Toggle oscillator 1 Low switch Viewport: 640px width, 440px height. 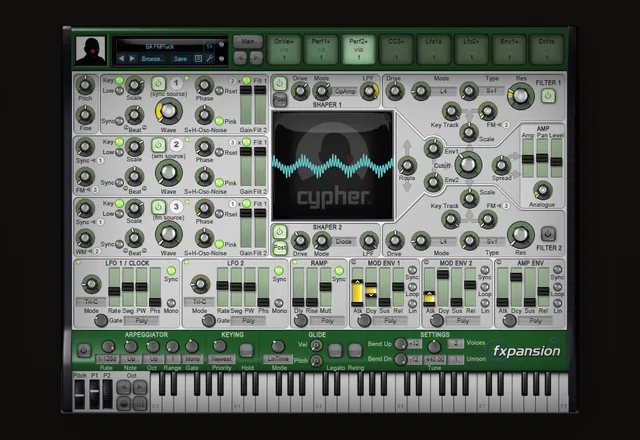[x=119, y=91]
